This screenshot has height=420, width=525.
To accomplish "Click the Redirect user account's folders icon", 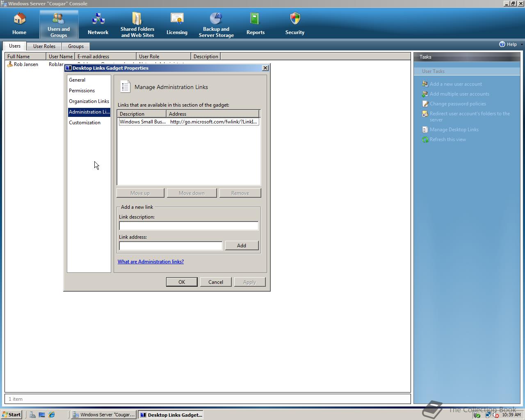I will [x=425, y=114].
